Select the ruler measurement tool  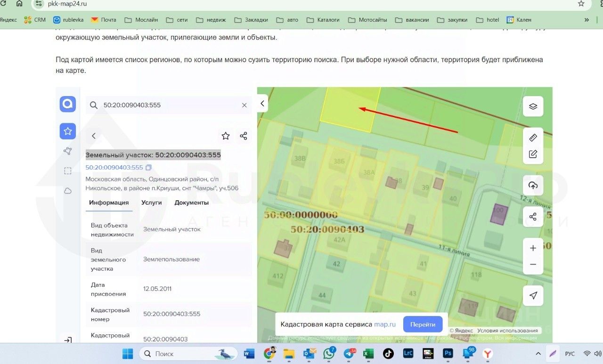[533, 138]
